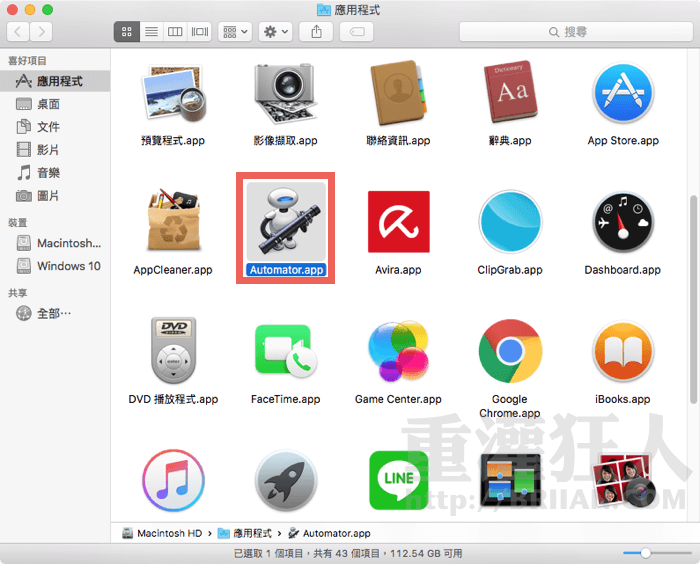
Task: Click the Share button in toolbar
Action: click(317, 32)
